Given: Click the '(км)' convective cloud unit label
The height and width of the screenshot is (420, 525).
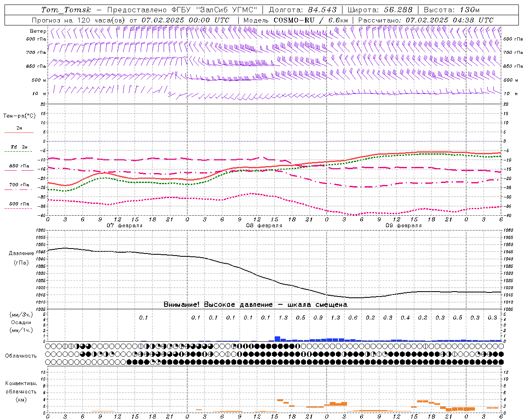Looking at the screenshot, I should [21, 400].
